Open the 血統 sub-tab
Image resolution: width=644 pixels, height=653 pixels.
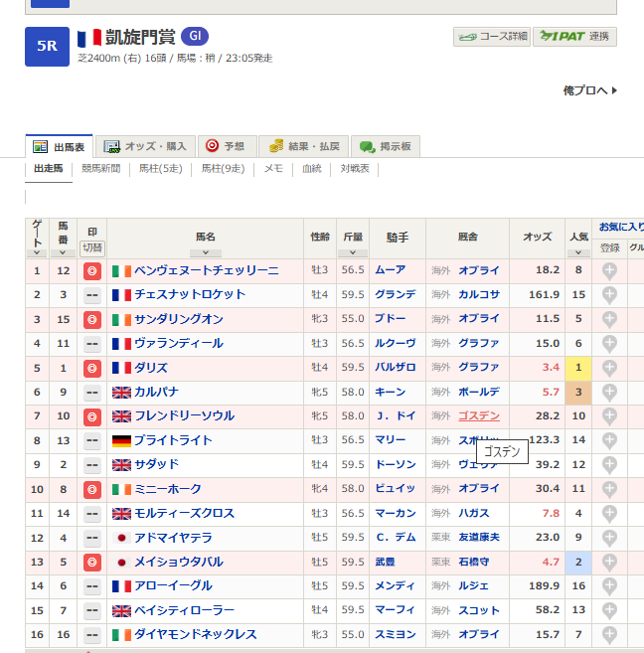click(x=312, y=169)
